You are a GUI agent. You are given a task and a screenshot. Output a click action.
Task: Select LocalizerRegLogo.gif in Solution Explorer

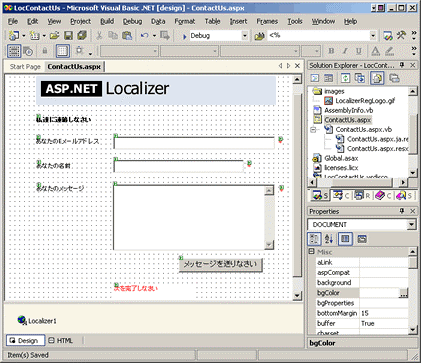click(365, 101)
